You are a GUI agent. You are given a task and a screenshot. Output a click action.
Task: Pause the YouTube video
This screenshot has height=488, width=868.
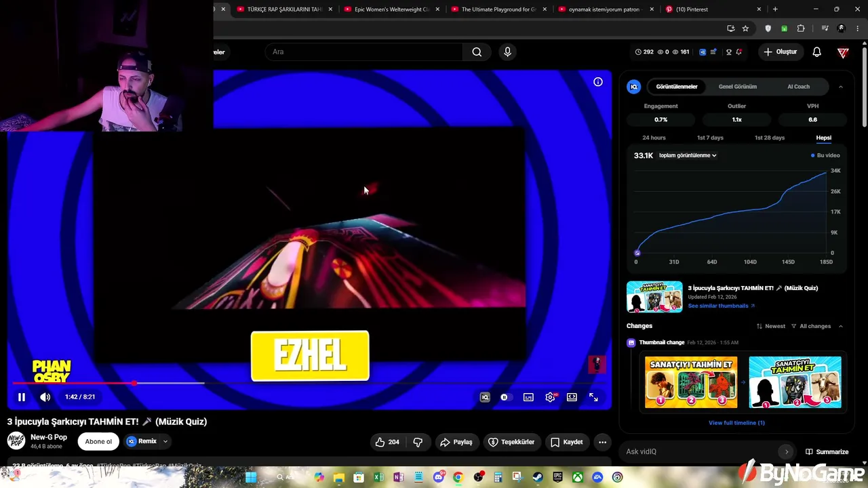pyautogui.click(x=22, y=397)
